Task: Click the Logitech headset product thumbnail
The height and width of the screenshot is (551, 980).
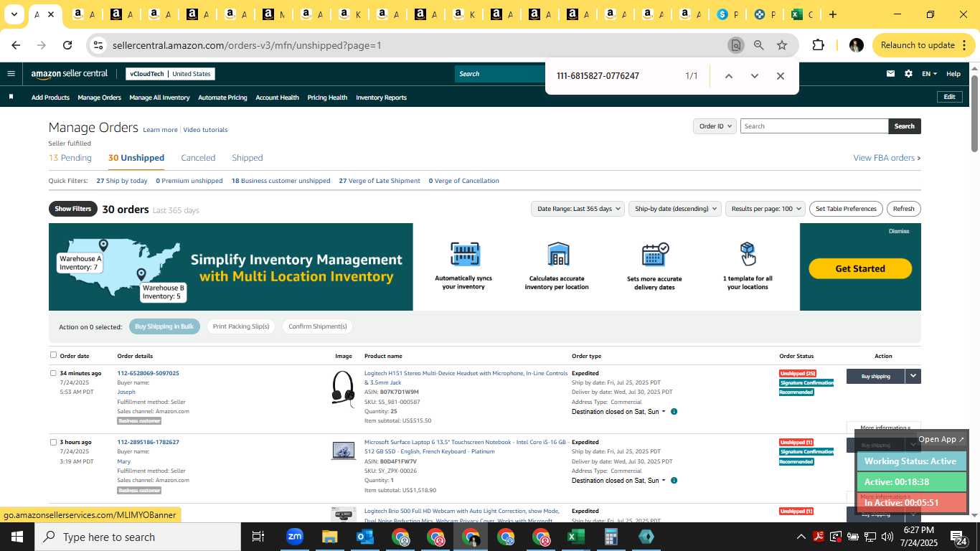Action: (344, 389)
